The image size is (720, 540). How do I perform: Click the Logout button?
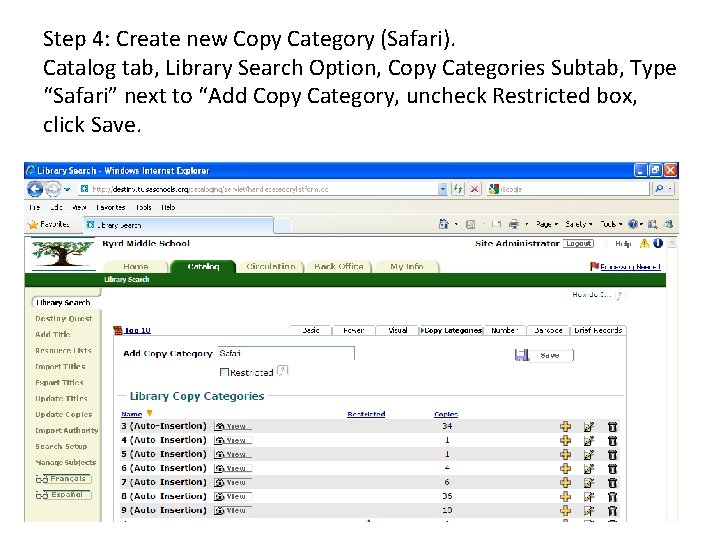pos(579,243)
